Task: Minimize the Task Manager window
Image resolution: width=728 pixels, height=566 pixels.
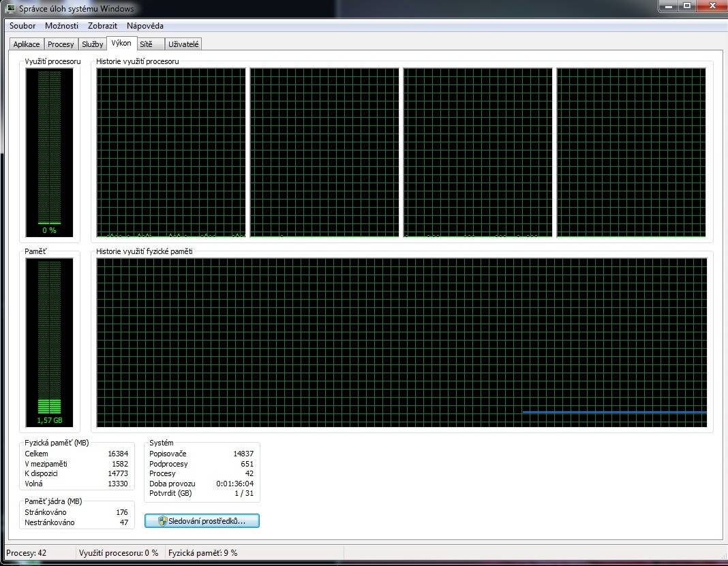Action: tap(669, 6)
